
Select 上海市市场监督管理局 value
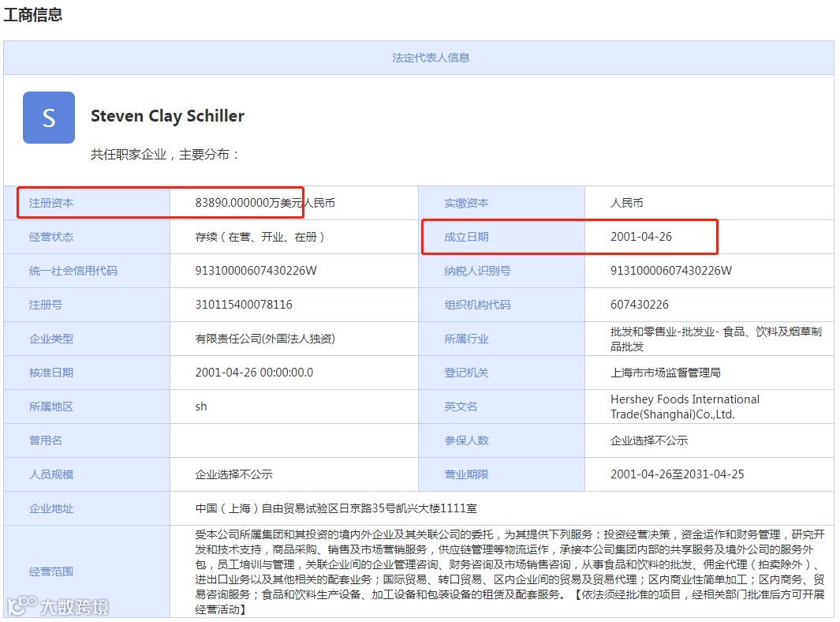666,373
